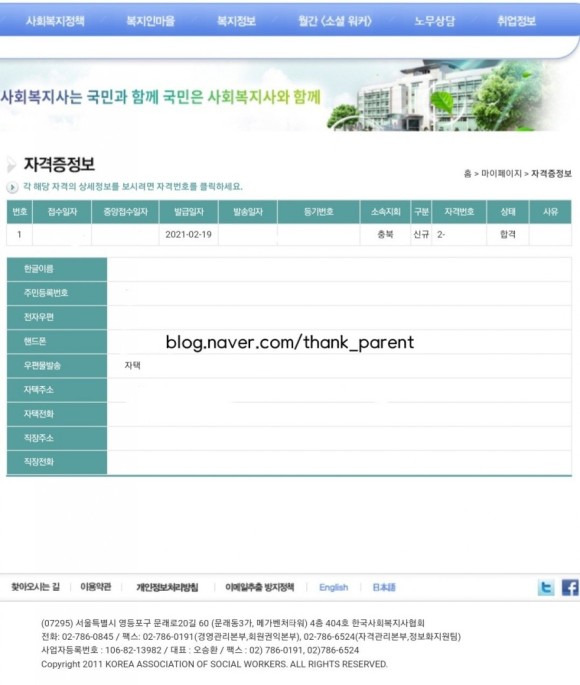This screenshot has width=580, height=685.
Task: Click the 신규 cell in the table
Action: [x=421, y=235]
